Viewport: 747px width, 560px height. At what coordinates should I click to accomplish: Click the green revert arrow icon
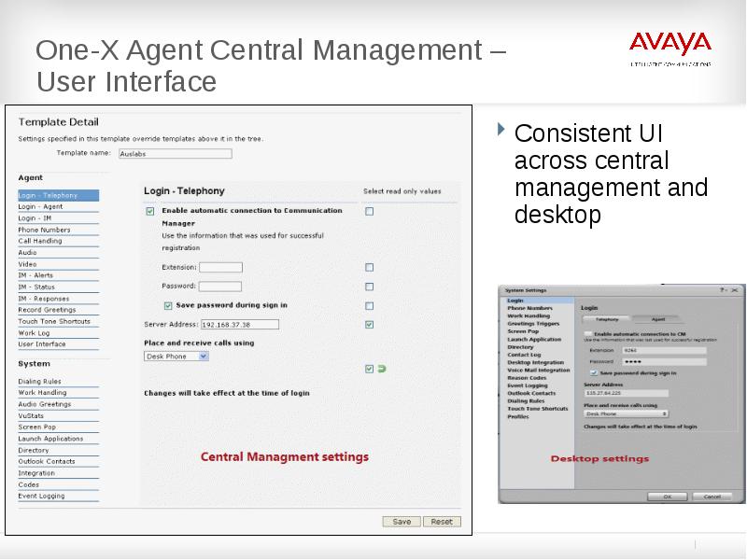(382, 369)
